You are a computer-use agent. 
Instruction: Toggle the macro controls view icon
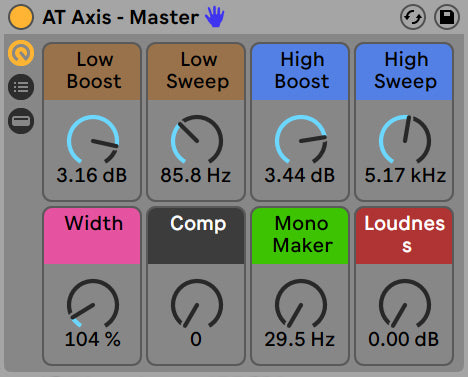pyautogui.click(x=21, y=53)
